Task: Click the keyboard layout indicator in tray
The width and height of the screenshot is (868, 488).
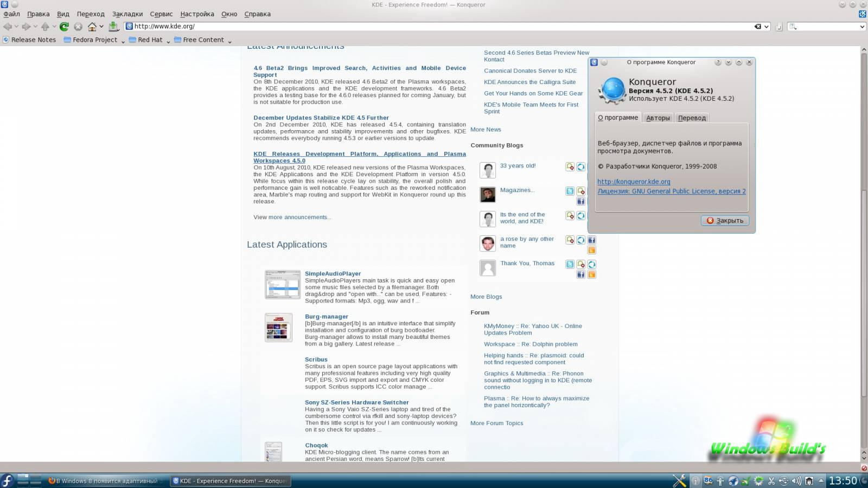Action: (708, 480)
